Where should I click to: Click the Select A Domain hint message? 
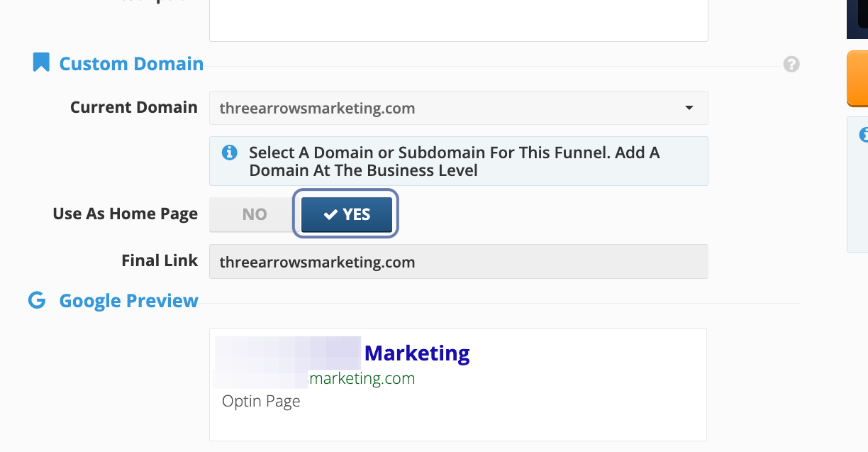click(455, 161)
